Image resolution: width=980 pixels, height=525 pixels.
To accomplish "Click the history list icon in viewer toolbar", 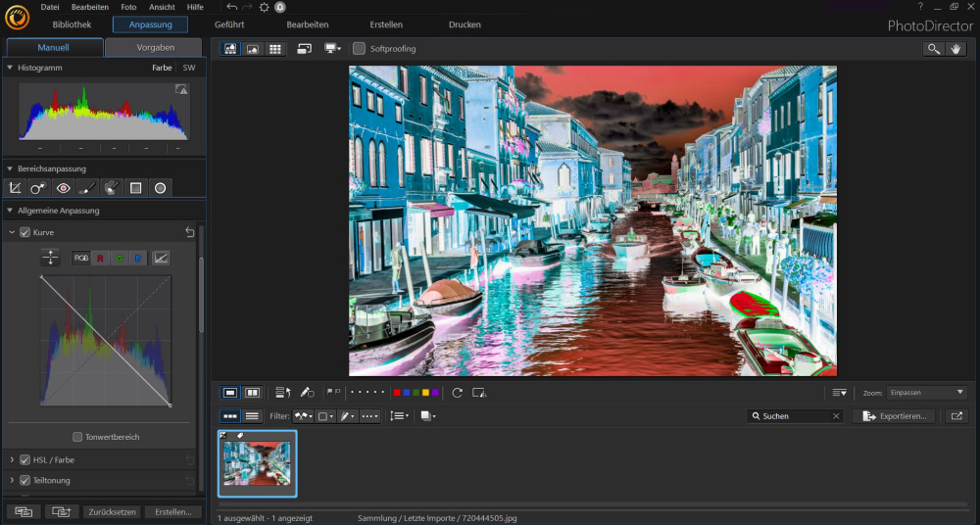I will [x=283, y=393].
